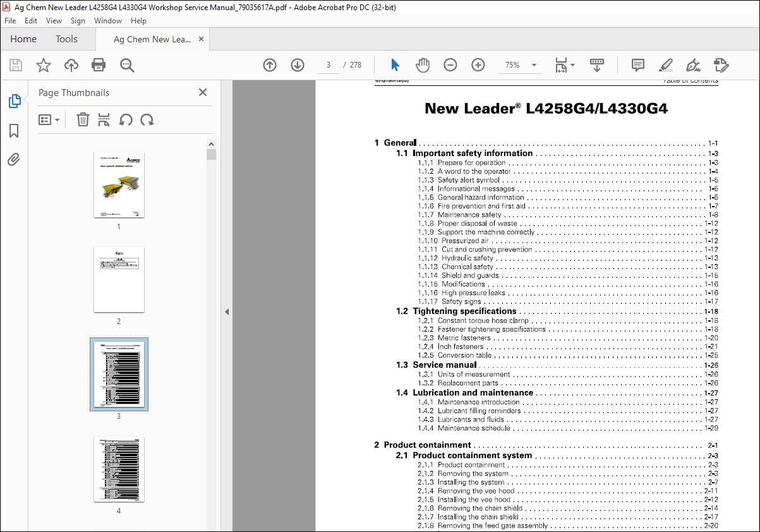Click '1.2.5 Conversion table' line
The width and height of the screenshot is (760, 532).
455,355
